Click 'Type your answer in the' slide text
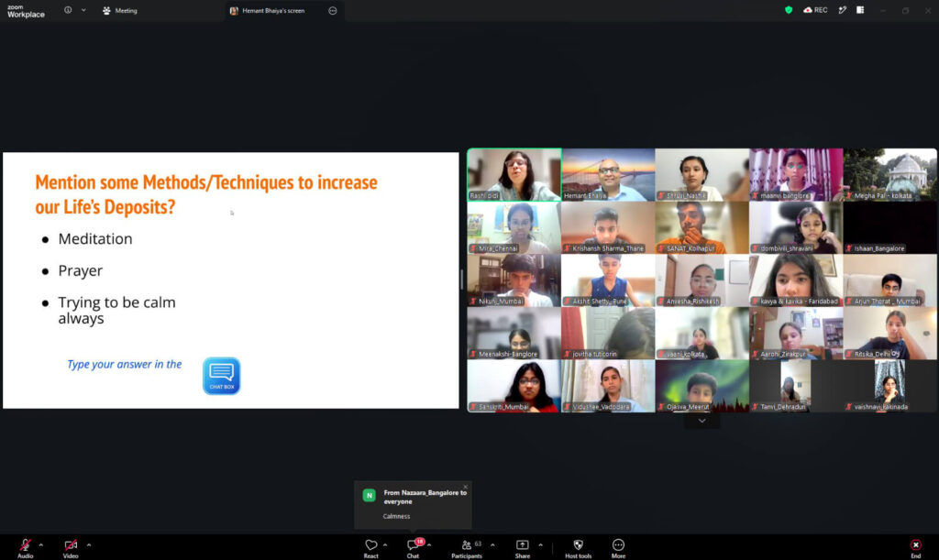The width and height of the screenshot is (939, 560). coord(124,365)
